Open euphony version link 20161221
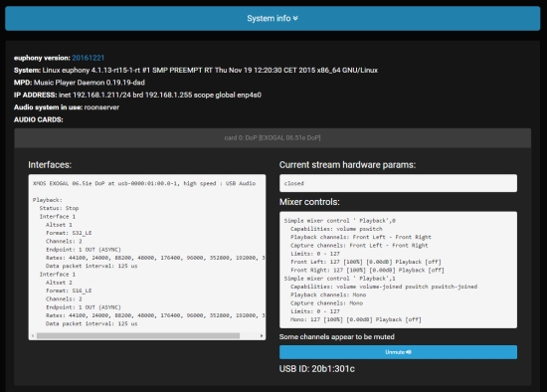 [x=88, y=58]
